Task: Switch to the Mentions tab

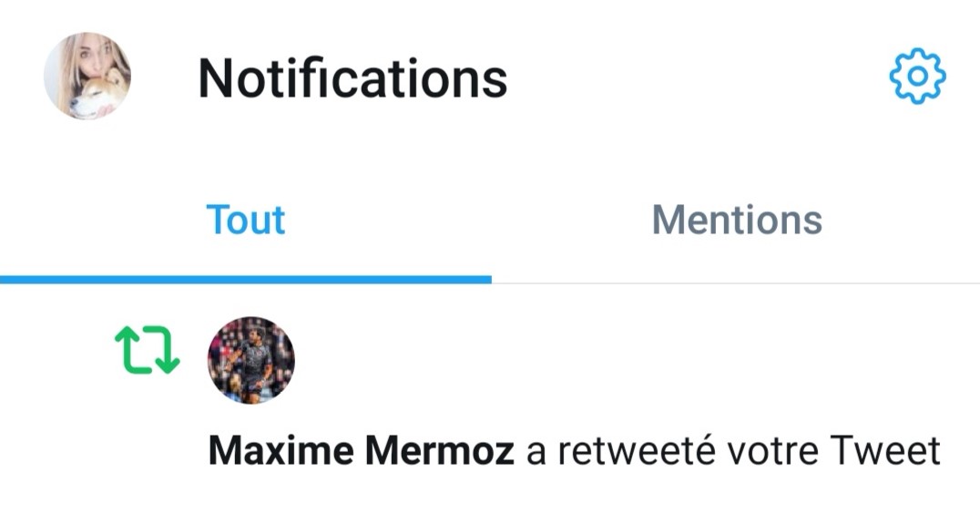Action: [x=737, y=220]
